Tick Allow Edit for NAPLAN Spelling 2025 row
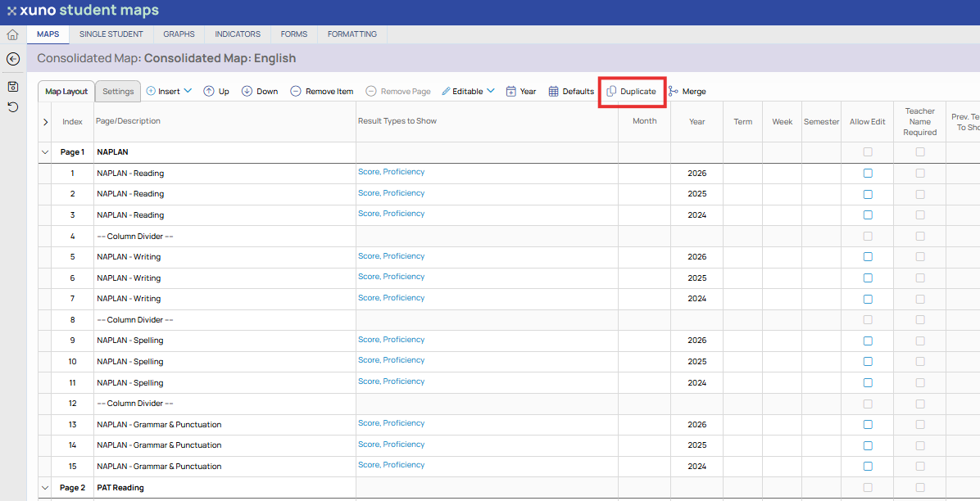Viewport: 980px width, 501px height. click(868, 362)
